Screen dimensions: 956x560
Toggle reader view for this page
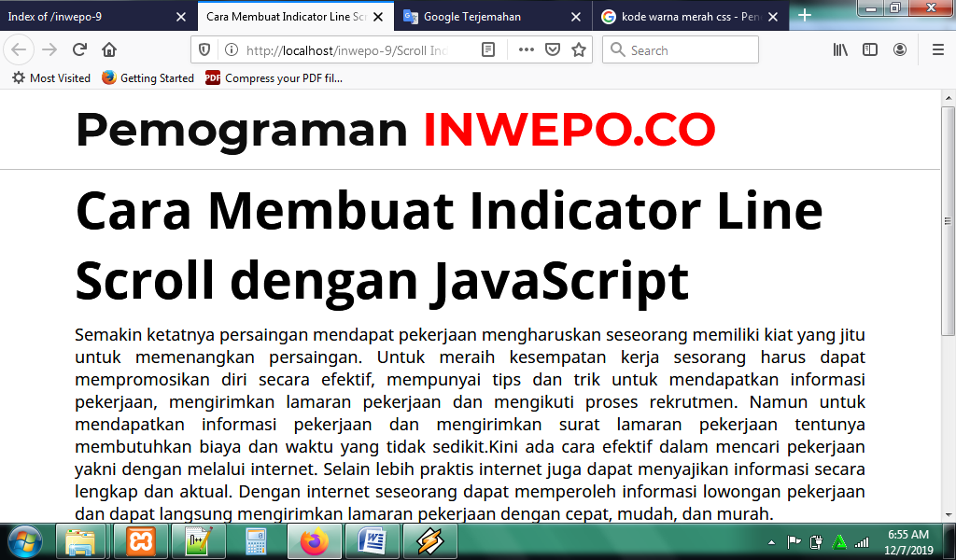487,50
